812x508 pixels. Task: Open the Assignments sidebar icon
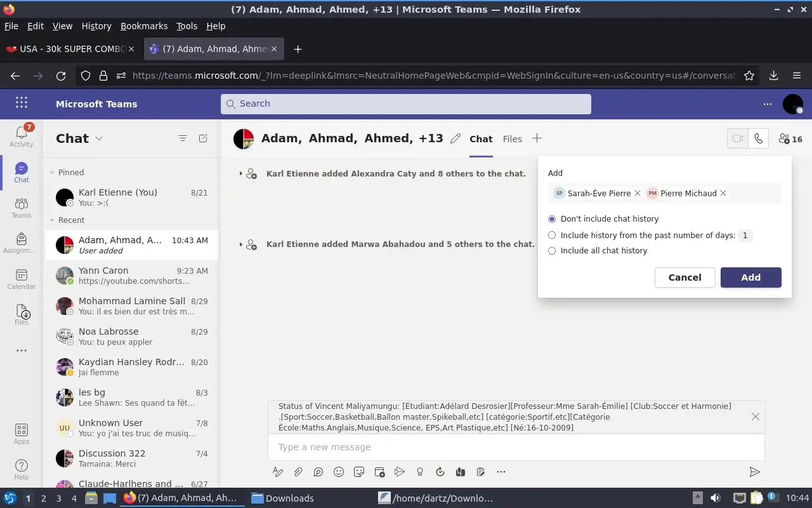point(21,243)
